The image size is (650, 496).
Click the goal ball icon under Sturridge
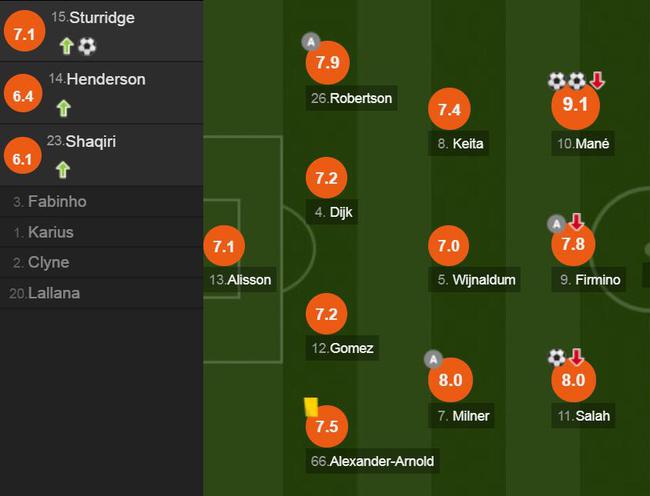pos(87,46)
